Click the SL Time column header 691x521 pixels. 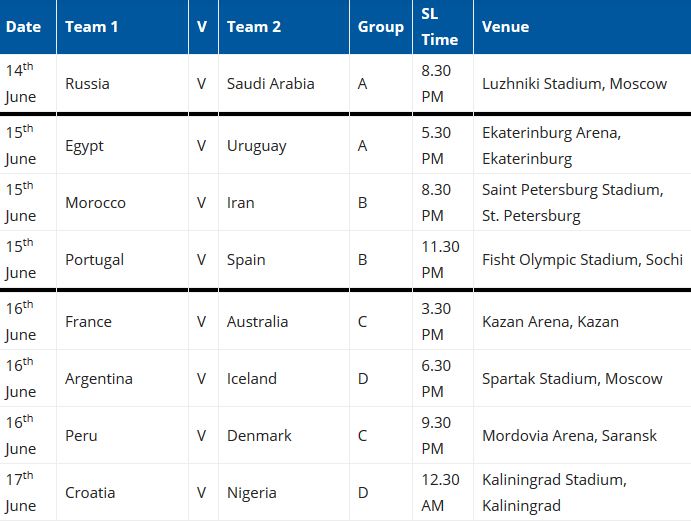tap(443, 27)
